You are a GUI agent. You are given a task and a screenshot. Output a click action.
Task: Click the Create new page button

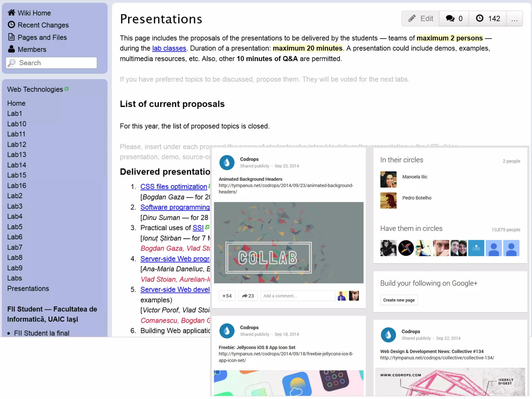pyautogui.click(x=399, y=300)
